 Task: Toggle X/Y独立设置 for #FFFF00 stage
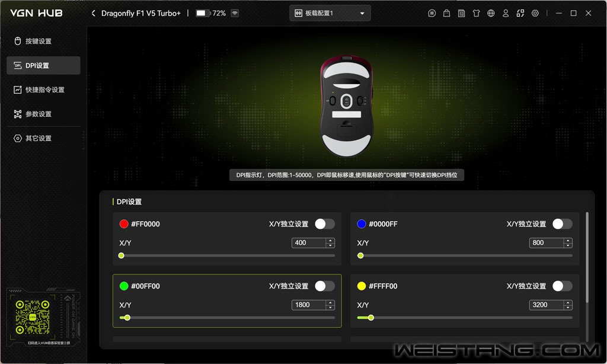coord(563,286)
